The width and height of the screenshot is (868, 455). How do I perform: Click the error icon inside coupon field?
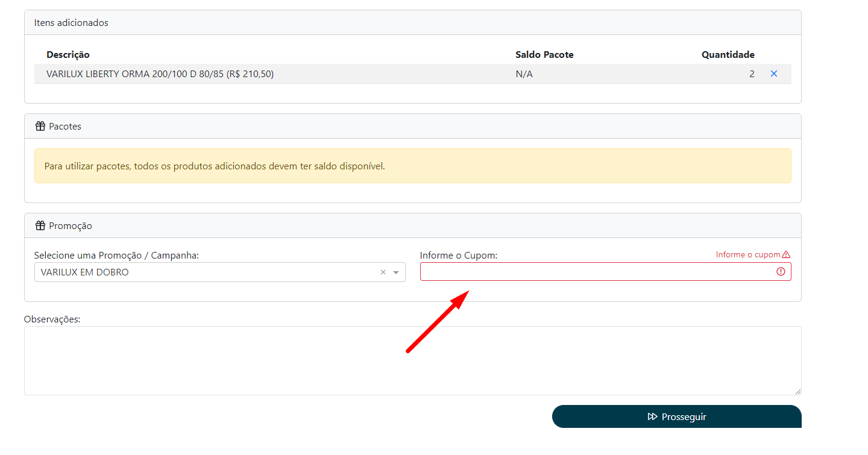coord(781,272)
